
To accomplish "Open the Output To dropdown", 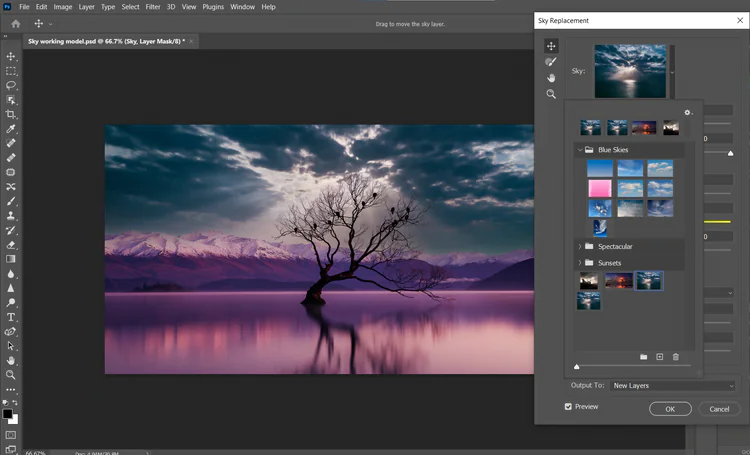I will pyautogui.click(x=673, y=386).
